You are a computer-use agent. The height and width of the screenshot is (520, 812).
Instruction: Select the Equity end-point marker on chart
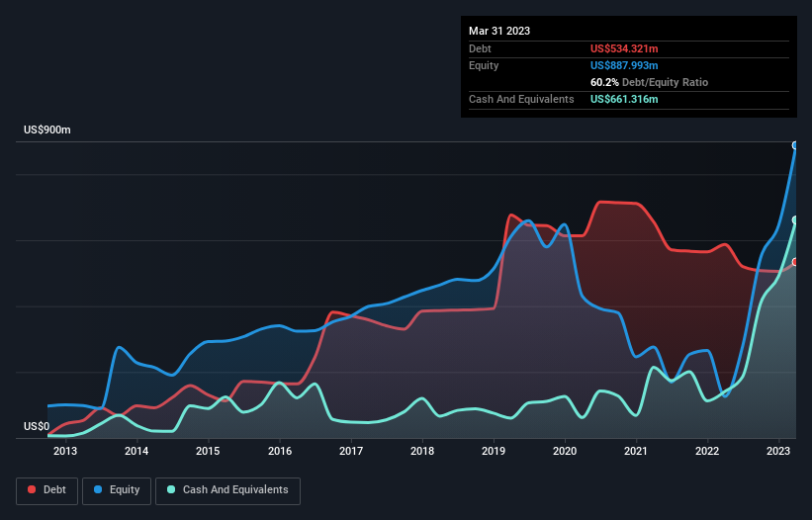coord(795,145)
